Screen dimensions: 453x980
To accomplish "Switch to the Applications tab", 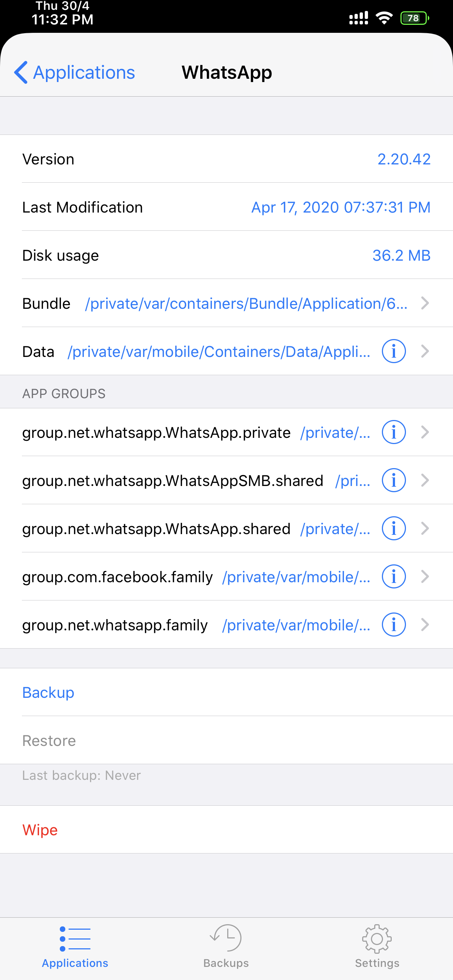I will point(75,947).
